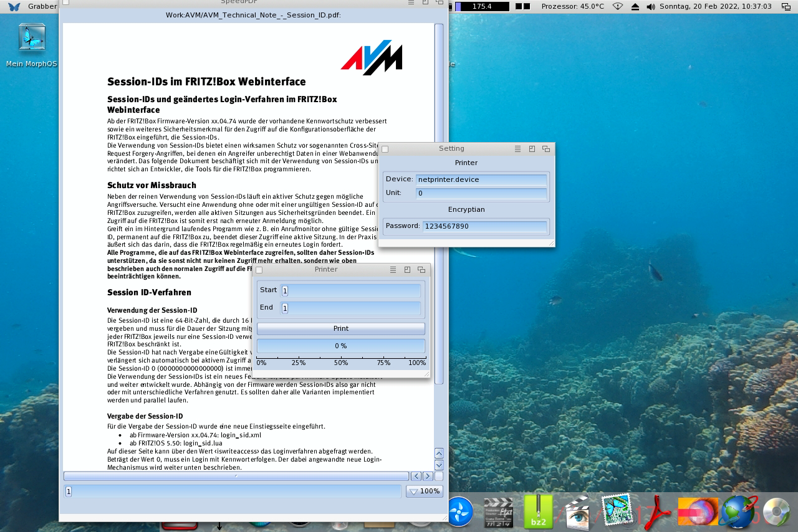Click the Device field showing netprinter.device
The image size is (798, 532).
[x=481, y=179]
